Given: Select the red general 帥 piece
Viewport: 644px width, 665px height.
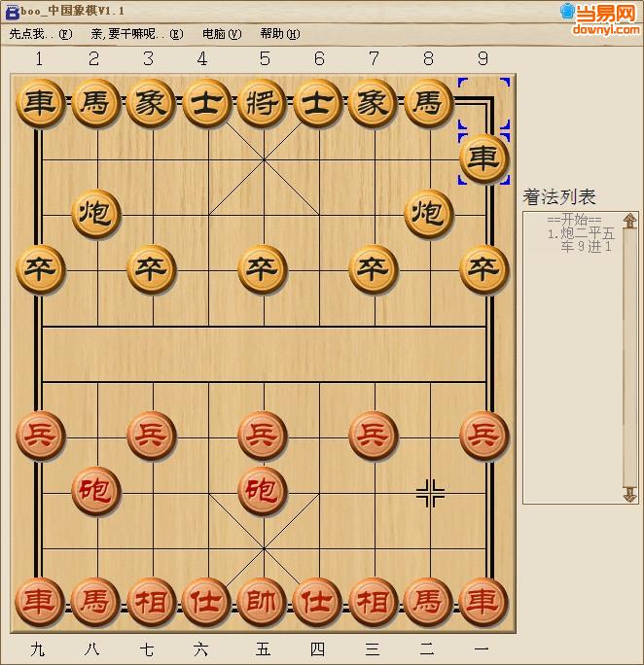Looking at the screenshot, I should 261,601.
